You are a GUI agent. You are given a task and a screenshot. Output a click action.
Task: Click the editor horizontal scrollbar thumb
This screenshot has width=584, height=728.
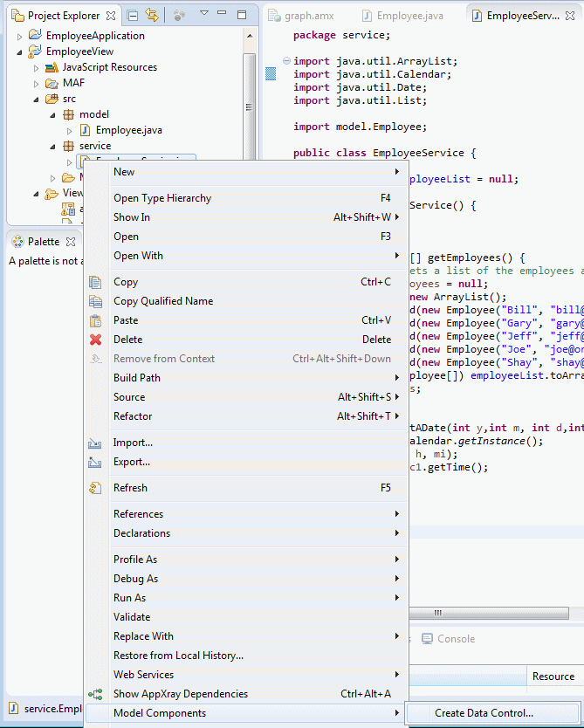pyautogui.click(x=488, y=613)
